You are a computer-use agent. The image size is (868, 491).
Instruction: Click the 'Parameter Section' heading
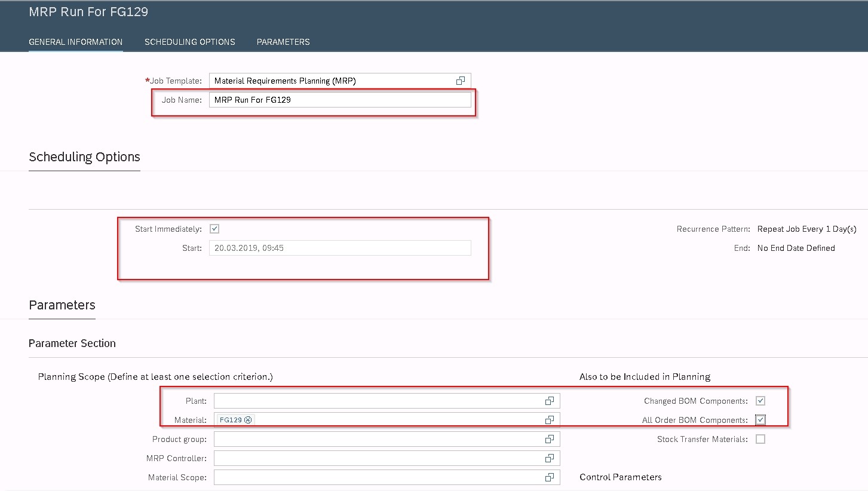coord(72,343)
